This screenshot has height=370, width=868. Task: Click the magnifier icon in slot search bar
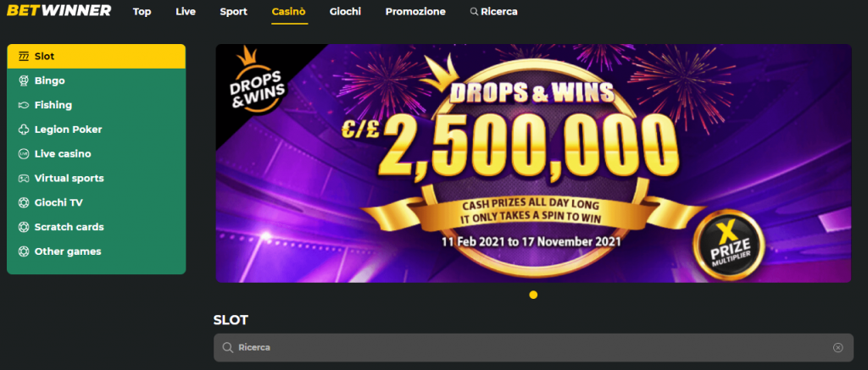[227, 347]
